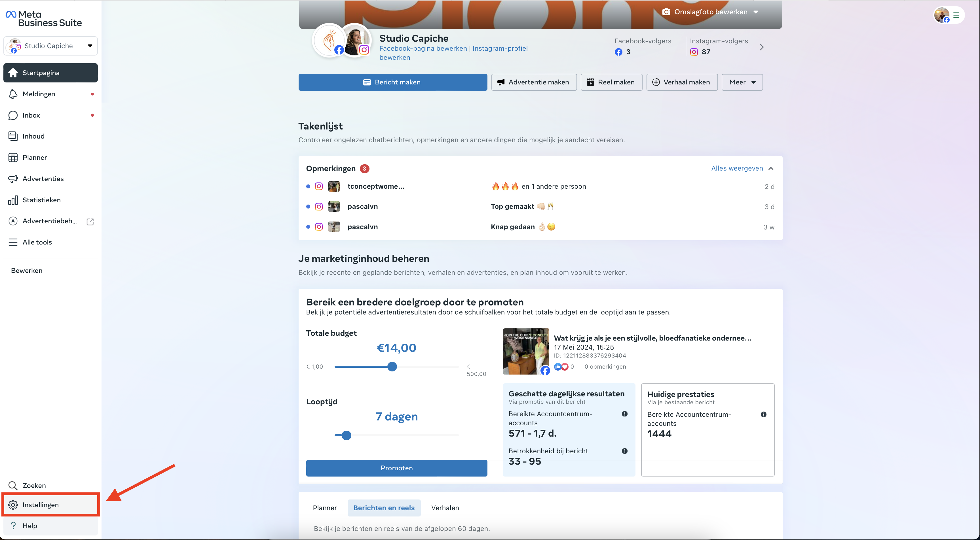Click the '0 opmerkingen' text on the post

pyautogui.click(x=605, y=366)
